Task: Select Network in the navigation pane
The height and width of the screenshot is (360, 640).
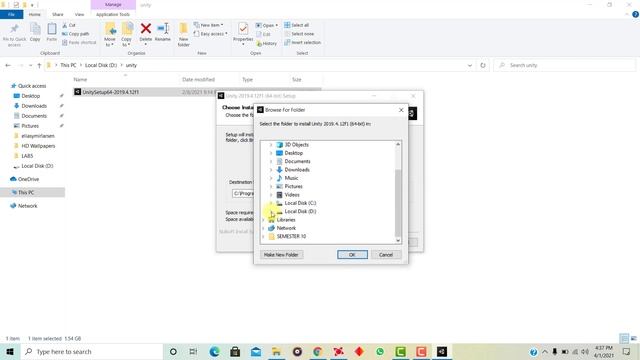Action: (27, 206)
